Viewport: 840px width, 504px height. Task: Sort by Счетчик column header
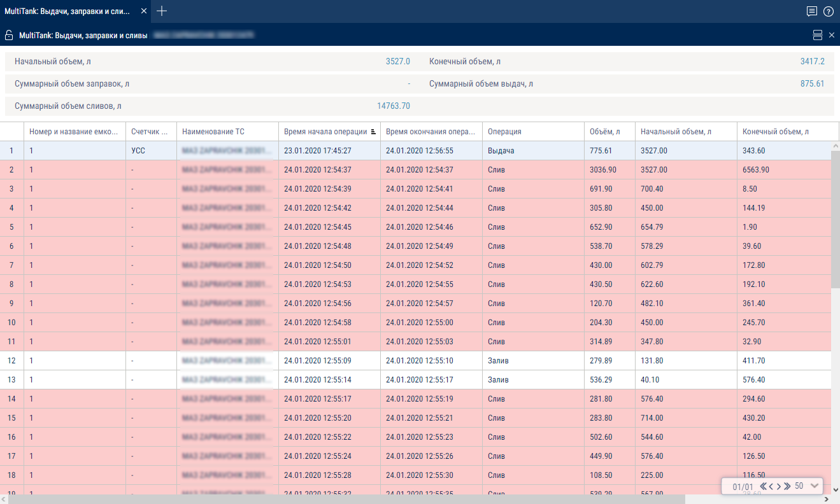click(151, 132)
